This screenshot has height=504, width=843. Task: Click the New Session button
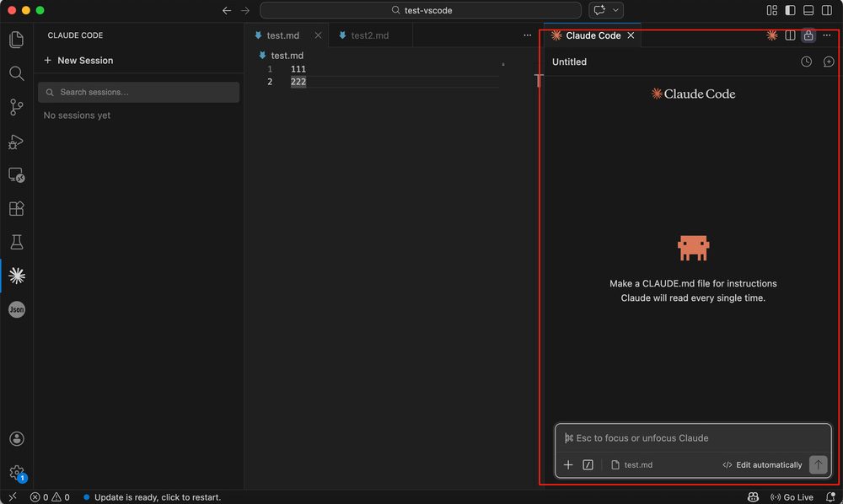[78, 61]
